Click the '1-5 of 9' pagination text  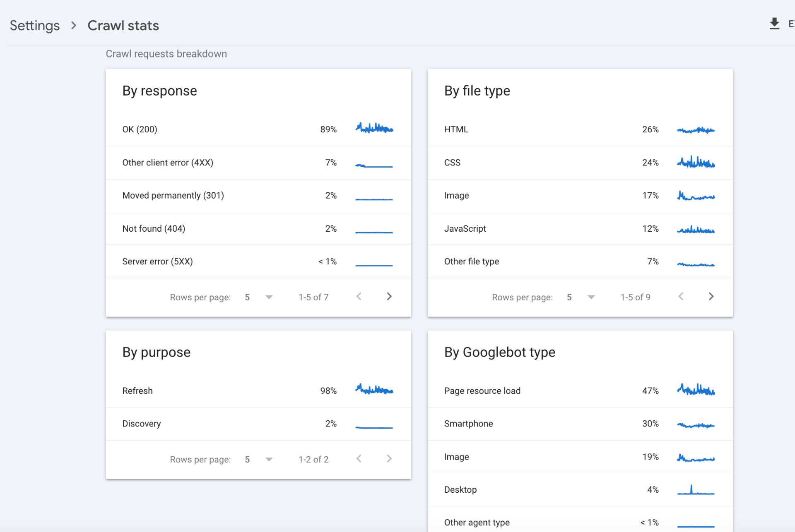pos(635,297)
